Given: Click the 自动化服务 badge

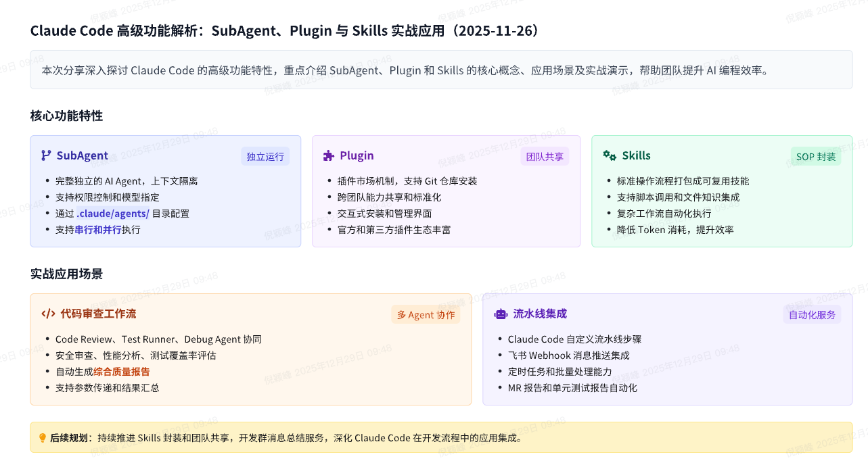Looking at the screenshot, I should [812, 315].
